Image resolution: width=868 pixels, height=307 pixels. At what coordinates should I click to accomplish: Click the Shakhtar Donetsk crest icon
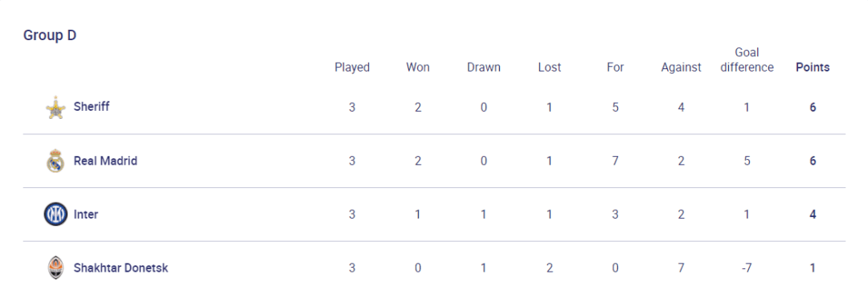tap(55, 268)
